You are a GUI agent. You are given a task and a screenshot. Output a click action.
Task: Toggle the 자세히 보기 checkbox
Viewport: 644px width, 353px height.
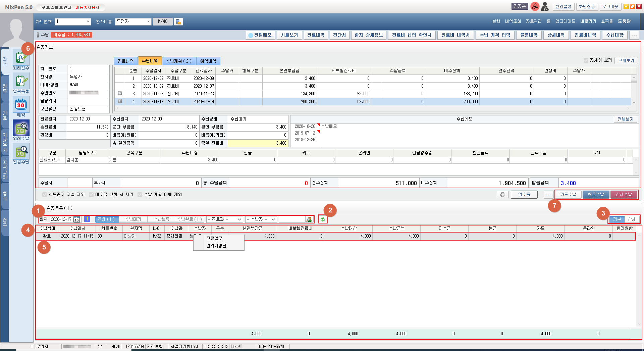586,60
